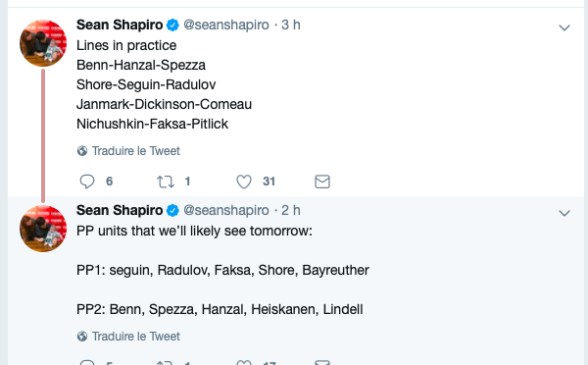Open the 2 h timestamp of second tweet
The image size is (588, 365).
tap(291, 210)
